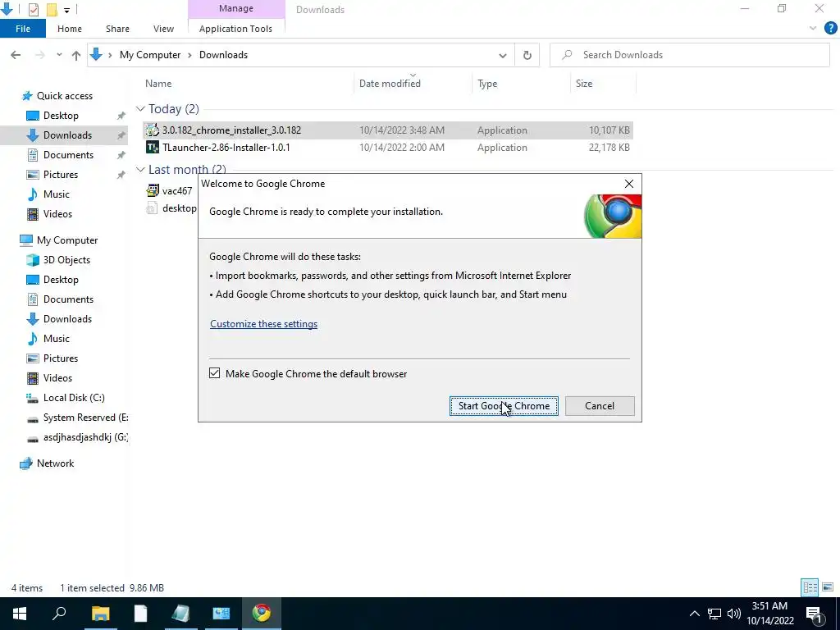840x630 pixels.
Task: Open Customize Quick Access Toolbar dropdown
Action: pos(66,10)
